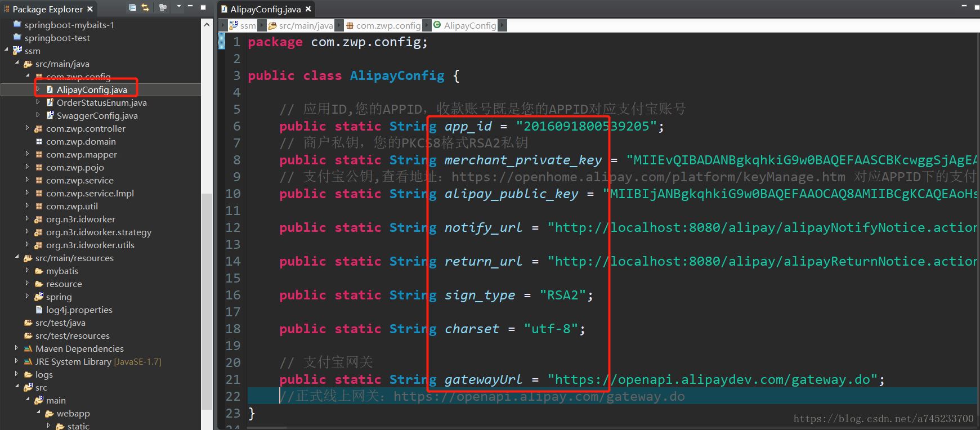This screenshot has width=980, height=430.
Task: Place cursor on merchant_private_key variable
Action: [523, 160]
